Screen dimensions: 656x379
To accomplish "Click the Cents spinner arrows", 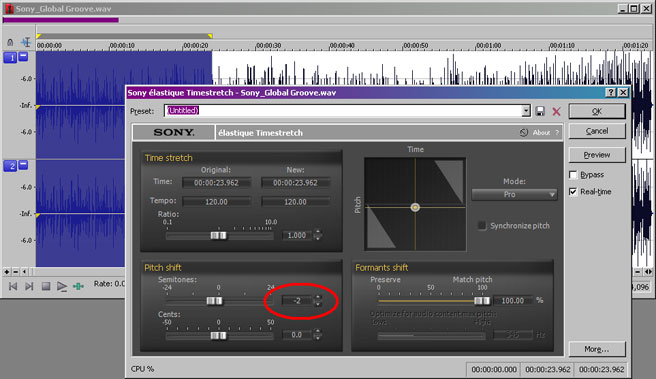I will [x=318, y=334].
